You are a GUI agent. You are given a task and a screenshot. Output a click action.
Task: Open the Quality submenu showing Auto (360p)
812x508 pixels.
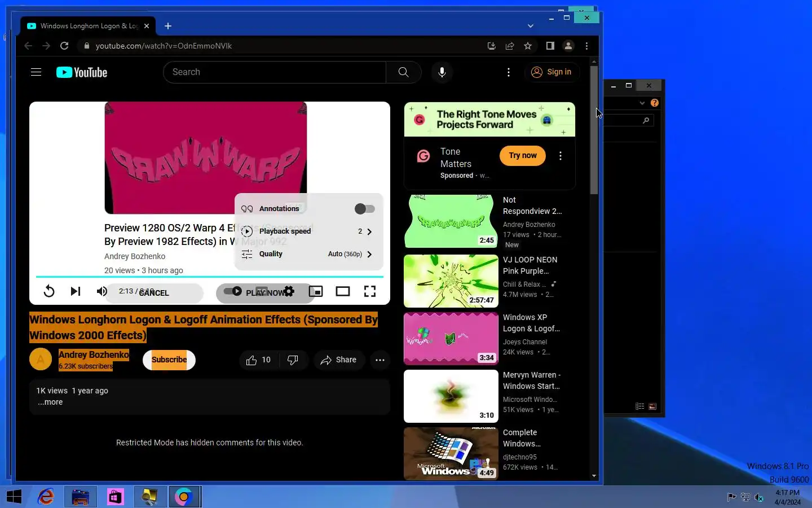[x=309, y=254]
